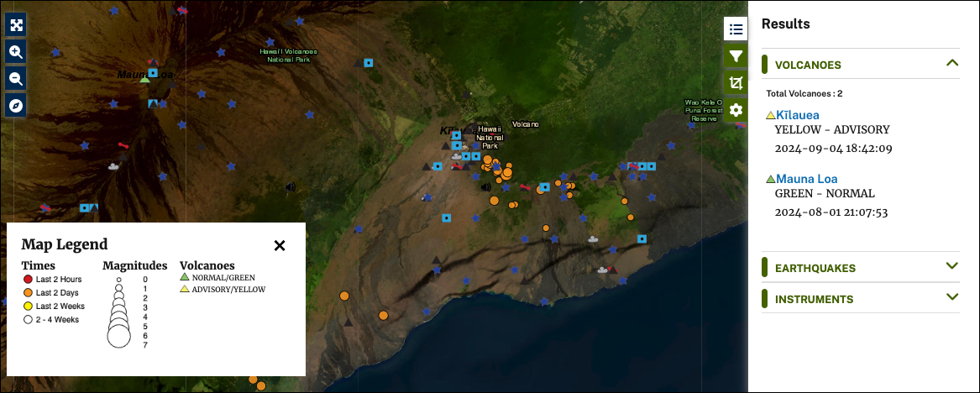
Task: Reset map orientation with compass button
Action: click(x=16, y=106)
